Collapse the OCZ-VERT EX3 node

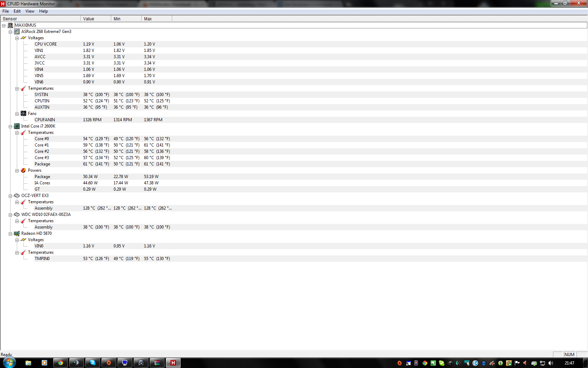(x=10, y=196)
